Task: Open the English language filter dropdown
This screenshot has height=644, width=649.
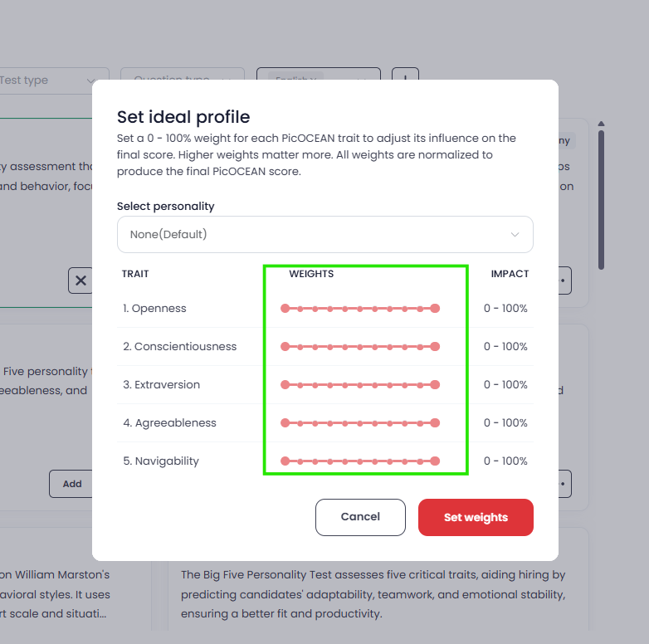Action: point(319,75)
